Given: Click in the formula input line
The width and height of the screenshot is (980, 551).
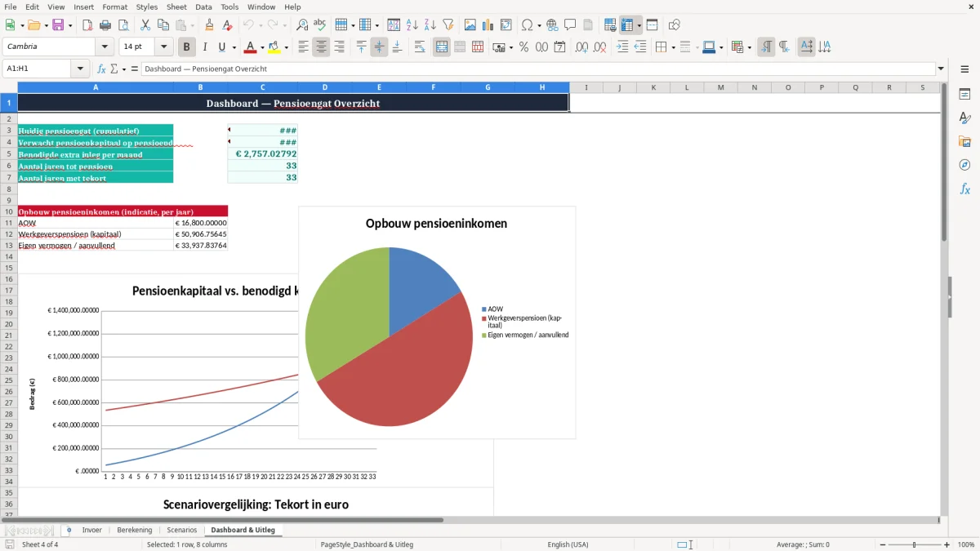Looking at the screenshot, I should [538, 69].
